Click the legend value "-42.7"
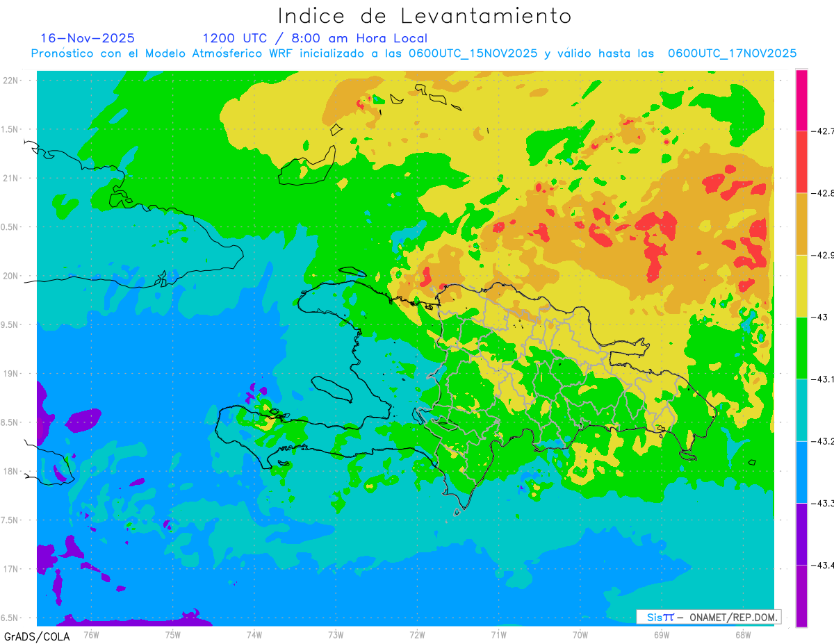 824,131
